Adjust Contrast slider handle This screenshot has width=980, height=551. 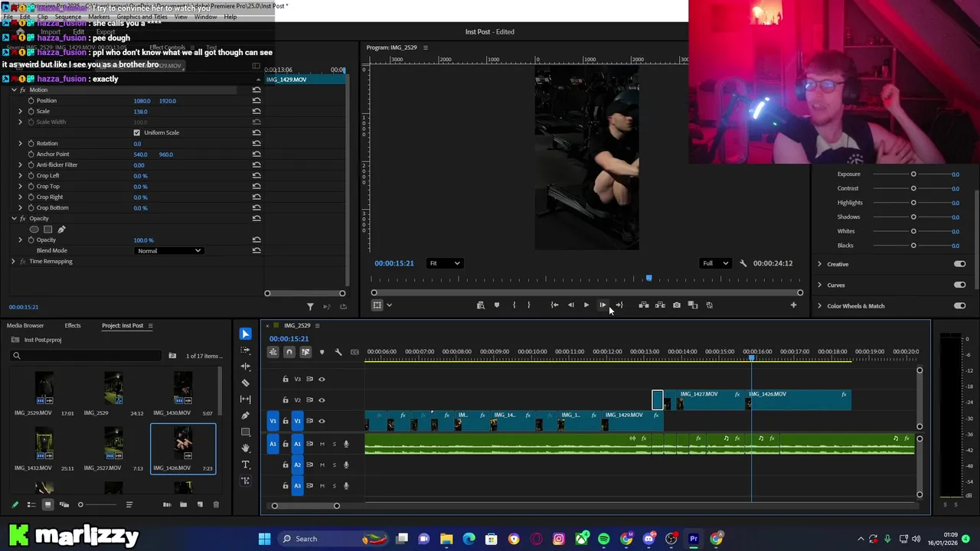[x=913, y=188]
